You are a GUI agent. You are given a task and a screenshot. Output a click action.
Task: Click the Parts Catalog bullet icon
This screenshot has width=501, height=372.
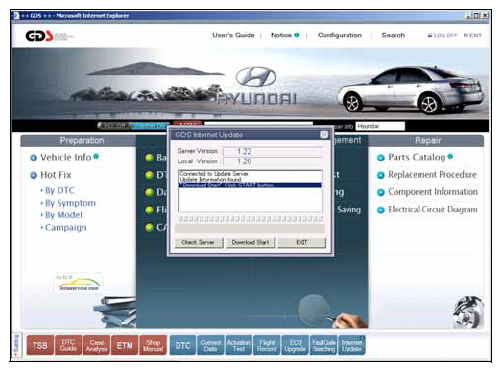(381, 158)
